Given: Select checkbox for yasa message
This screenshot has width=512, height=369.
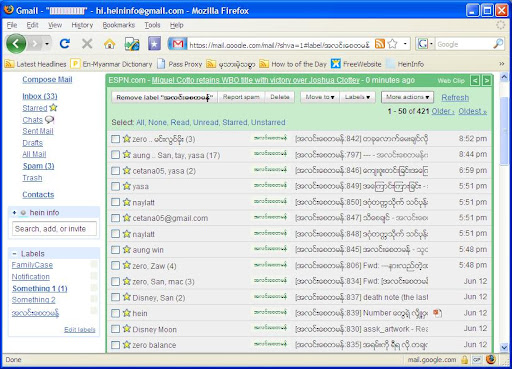Looking at the screenshot, I should [x=115, y=186].
